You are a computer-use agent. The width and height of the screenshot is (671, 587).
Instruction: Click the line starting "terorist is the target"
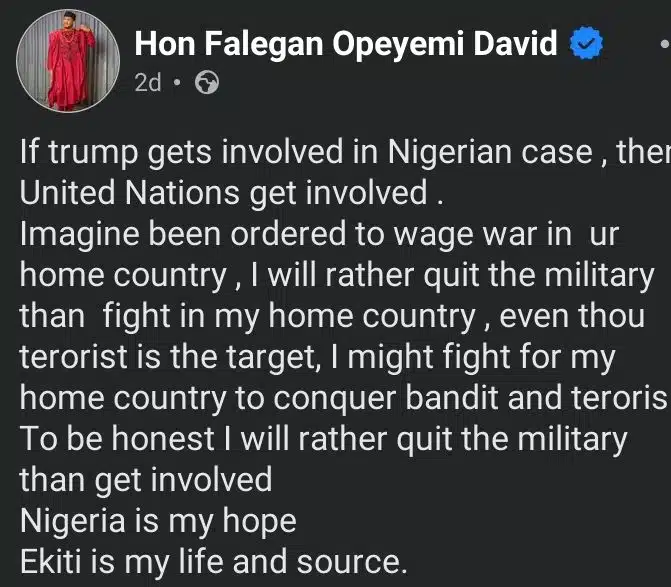(x=313, y=357)
